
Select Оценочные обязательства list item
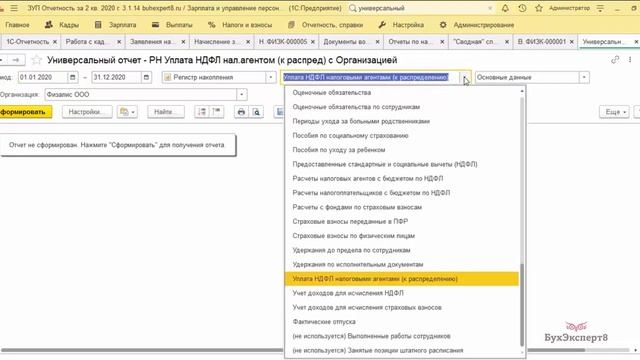[x=402, y=93]
